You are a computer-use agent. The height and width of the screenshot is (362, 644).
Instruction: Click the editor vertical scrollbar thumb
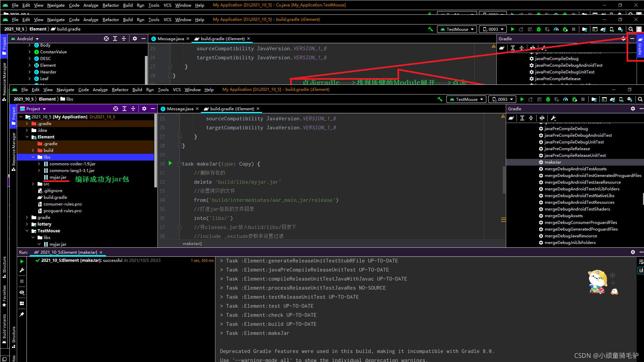pos(504,180)
